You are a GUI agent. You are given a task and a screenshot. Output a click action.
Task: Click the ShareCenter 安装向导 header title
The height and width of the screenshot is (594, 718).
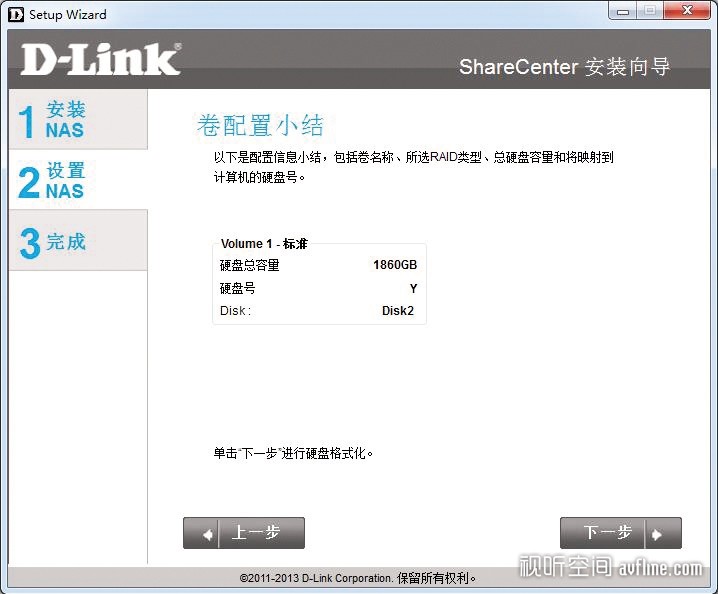pyautogui.click(x=564, y=67)
